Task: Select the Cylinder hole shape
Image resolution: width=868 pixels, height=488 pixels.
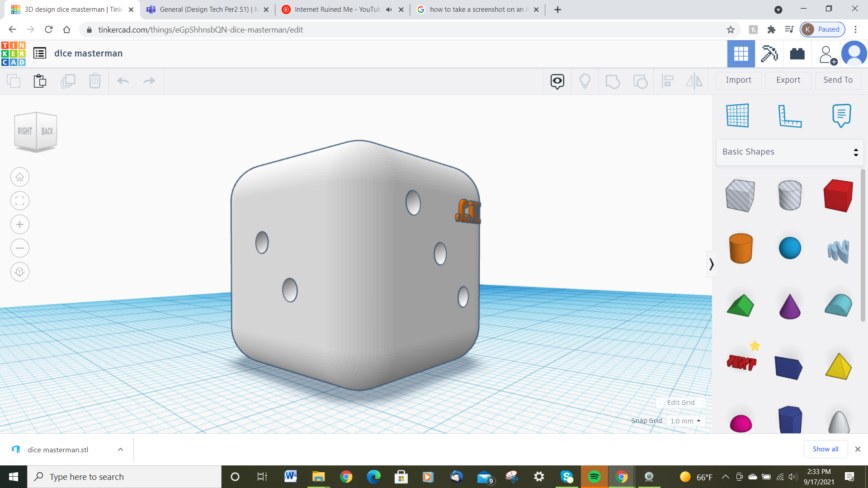Action: pyautogui.click(x=790, y=195)
